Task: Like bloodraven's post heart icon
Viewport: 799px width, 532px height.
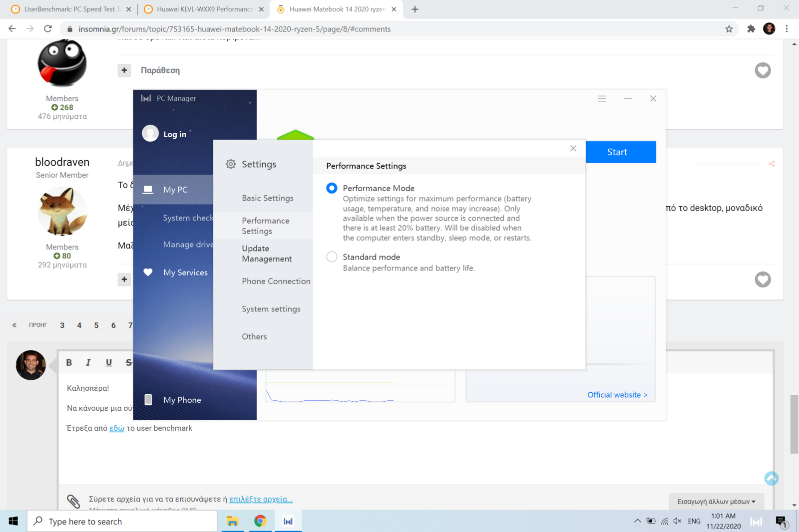Action: [763, 279]
